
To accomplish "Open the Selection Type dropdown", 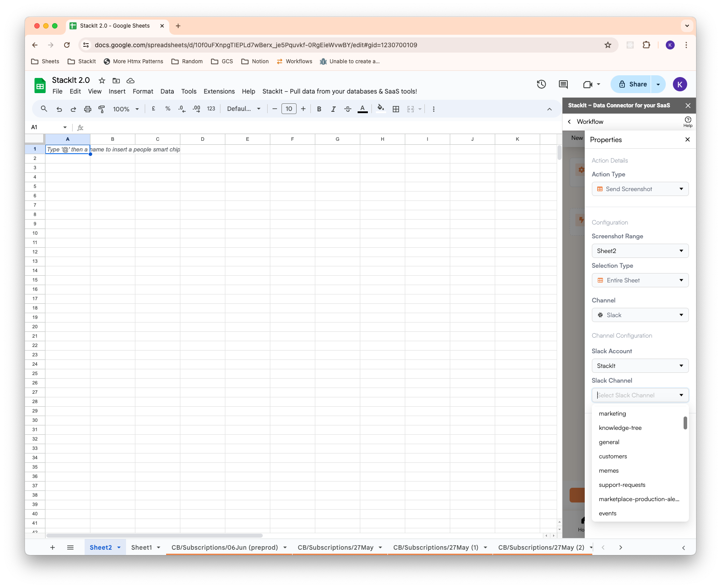I will point(640,280).
